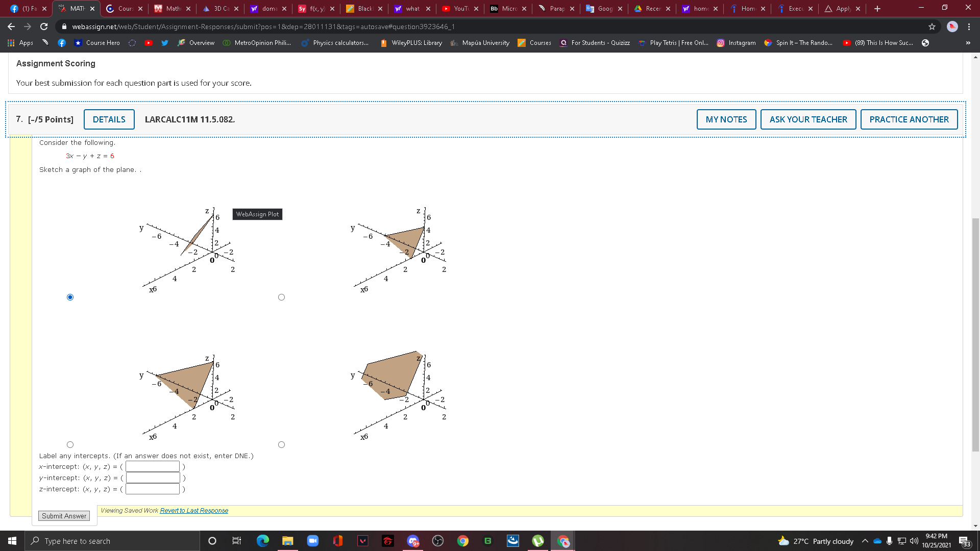Open the Discord app from the taskbar
Screen dimensions: 980x551
click(413, 540)
